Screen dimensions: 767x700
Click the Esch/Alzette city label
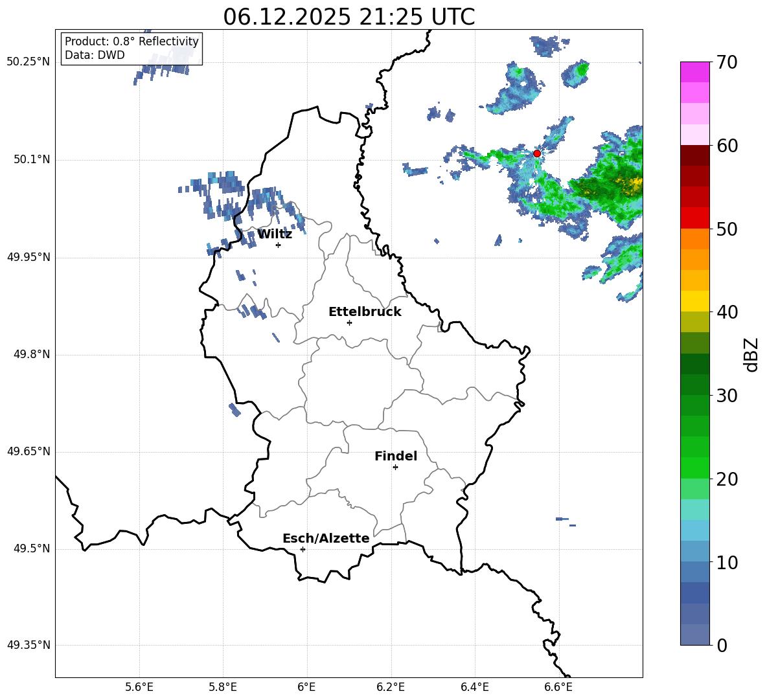(x=326, y=538)
